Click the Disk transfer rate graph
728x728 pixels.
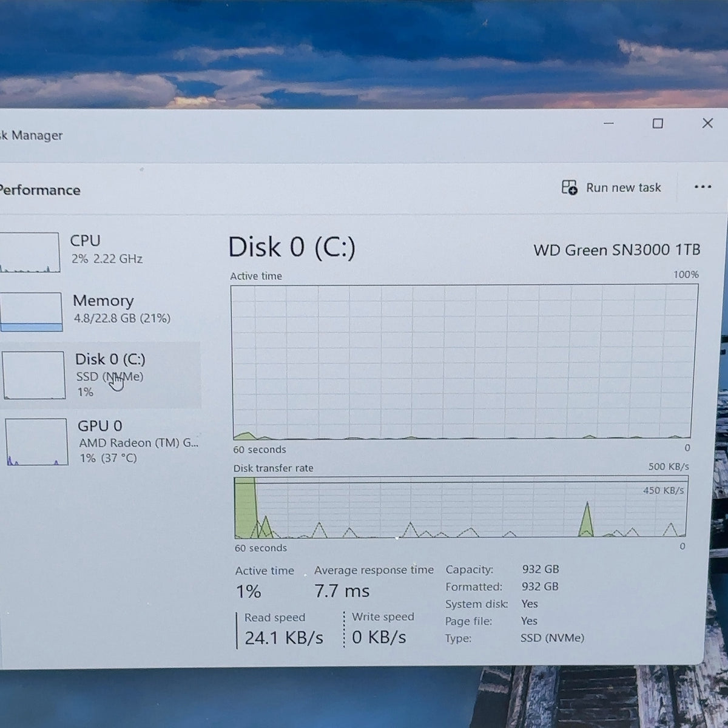tap(460, 508)
